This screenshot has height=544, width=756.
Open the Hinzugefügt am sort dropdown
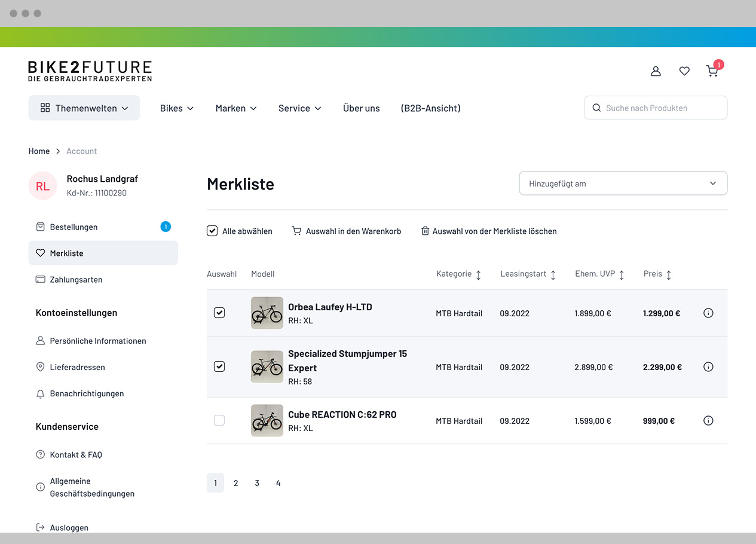tap(623, 184)
